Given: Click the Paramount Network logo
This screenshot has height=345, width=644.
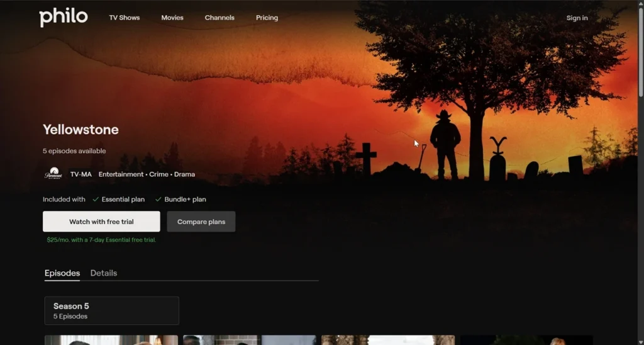Looking at the screenshot, I should tap(53, 173).
